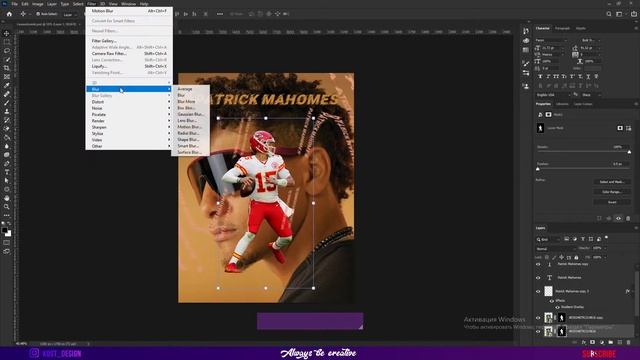Toggle Auto-Select checkbox in options bar
The width and height of the screenshot is (640, 360).
pyautogui.click(x=38, y=14)
